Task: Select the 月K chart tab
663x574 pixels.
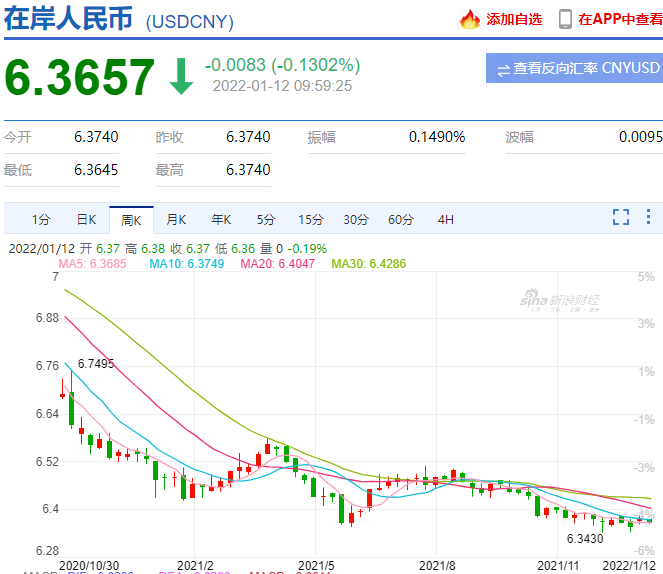Action: point(176,220)
